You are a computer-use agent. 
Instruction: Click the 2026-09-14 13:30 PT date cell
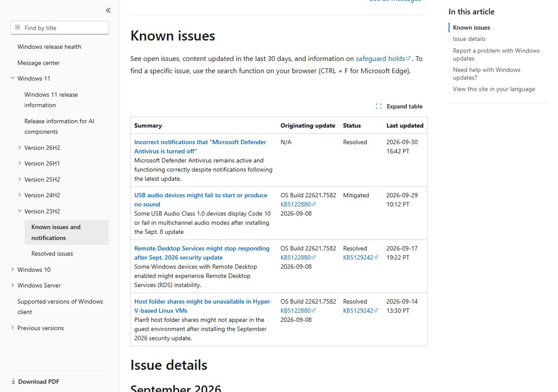click(402, 306)
